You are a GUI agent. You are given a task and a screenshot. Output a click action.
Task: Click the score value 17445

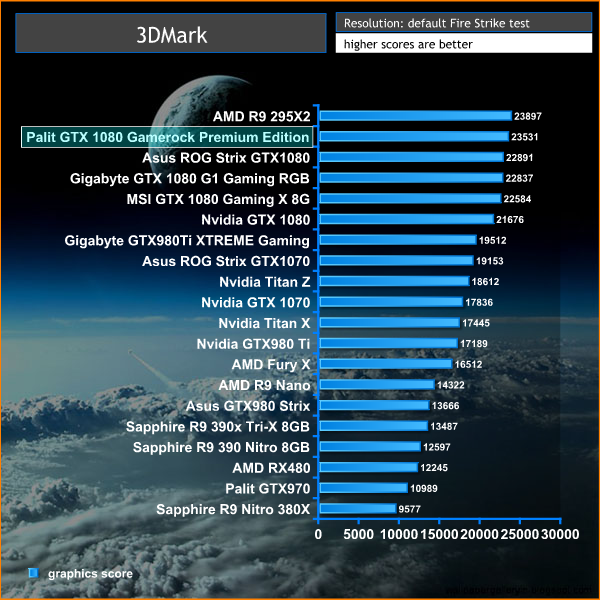point(476,323)
